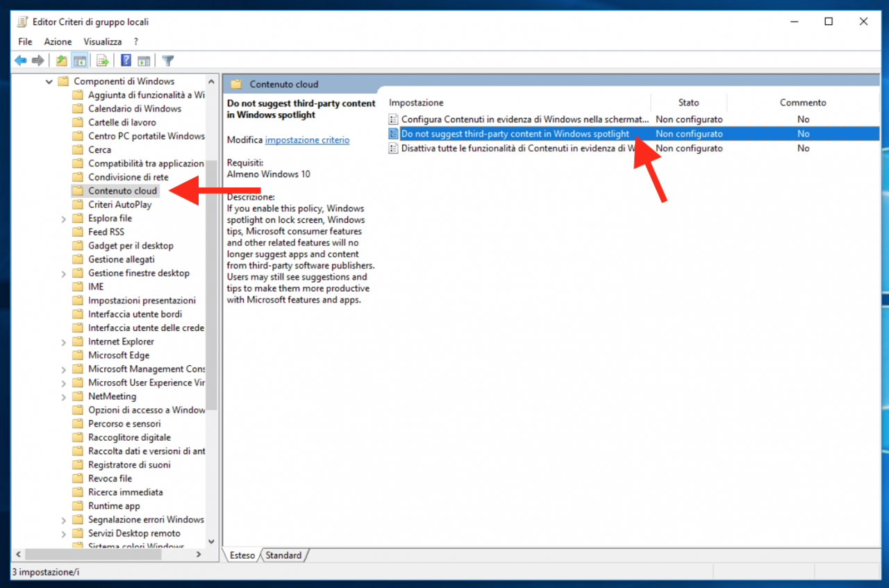Sort by the Commento column header
The image size is (889, 588).
point(803,103)
